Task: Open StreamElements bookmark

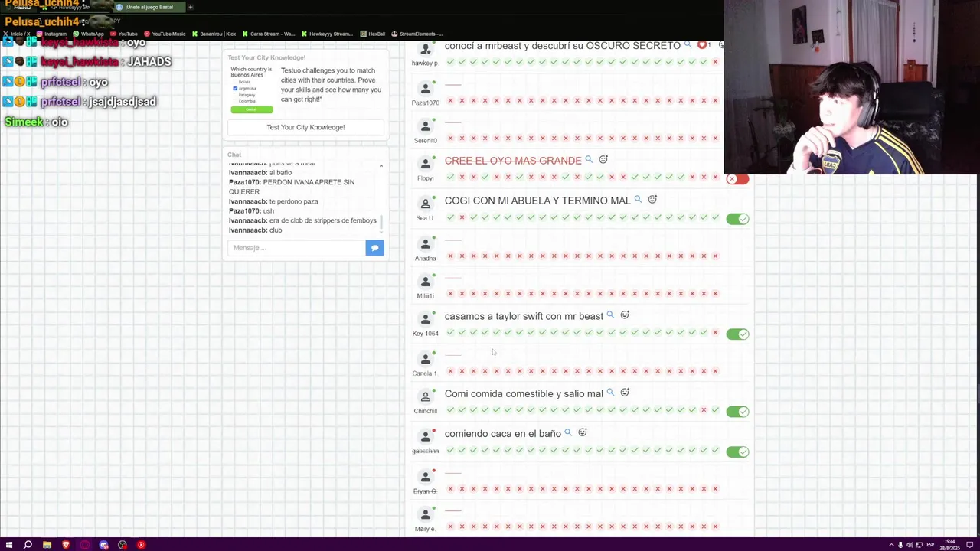Action: pos(417,34)
